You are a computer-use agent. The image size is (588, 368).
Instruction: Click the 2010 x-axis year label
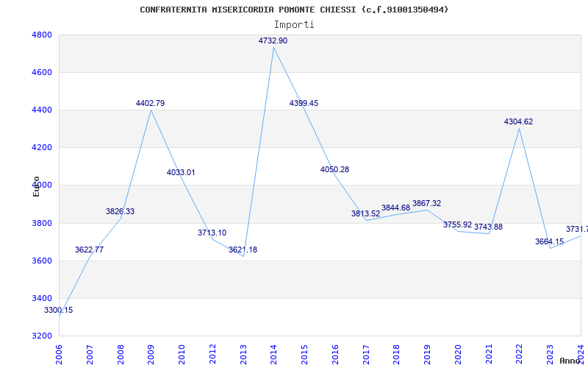click(x=182, y=354)
